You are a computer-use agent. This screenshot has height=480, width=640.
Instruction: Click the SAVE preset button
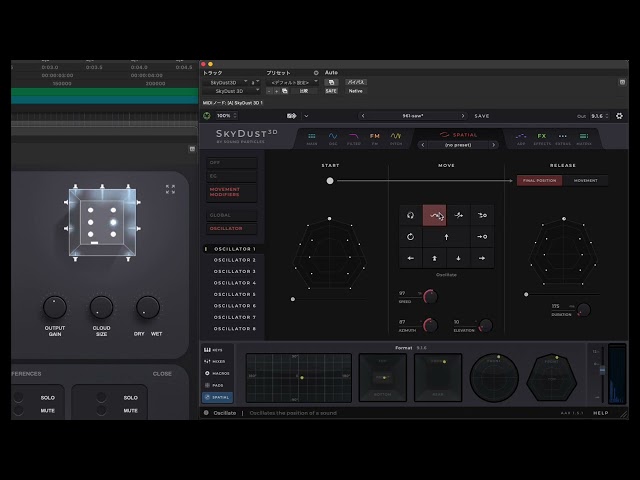pos(482,116)
